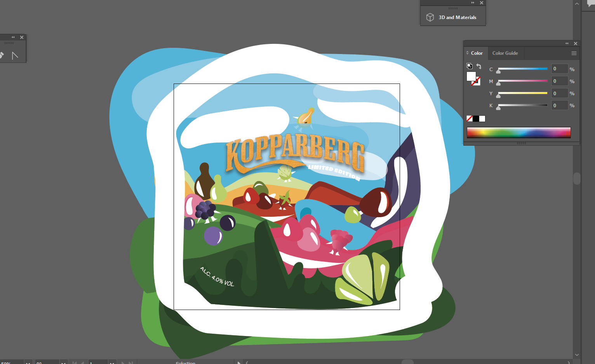The width and height of the screenshot is (595, 364).
Task: Pick the None swatch in the Color panel
Action: pos(470,118)
